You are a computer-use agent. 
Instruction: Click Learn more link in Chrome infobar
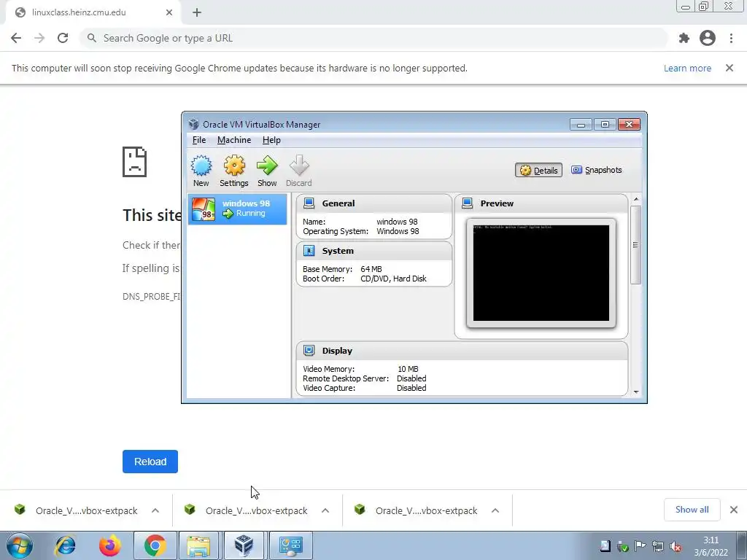(687, 68)
